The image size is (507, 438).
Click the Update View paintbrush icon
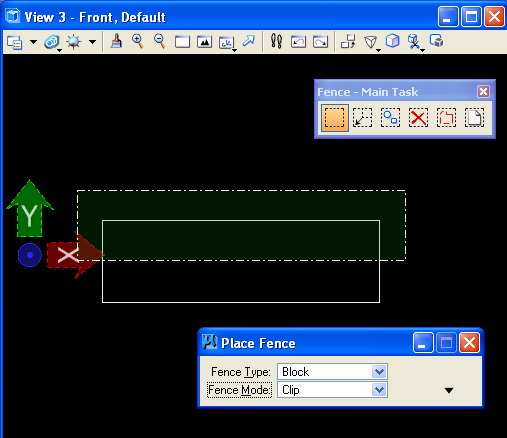coord(116,42)
